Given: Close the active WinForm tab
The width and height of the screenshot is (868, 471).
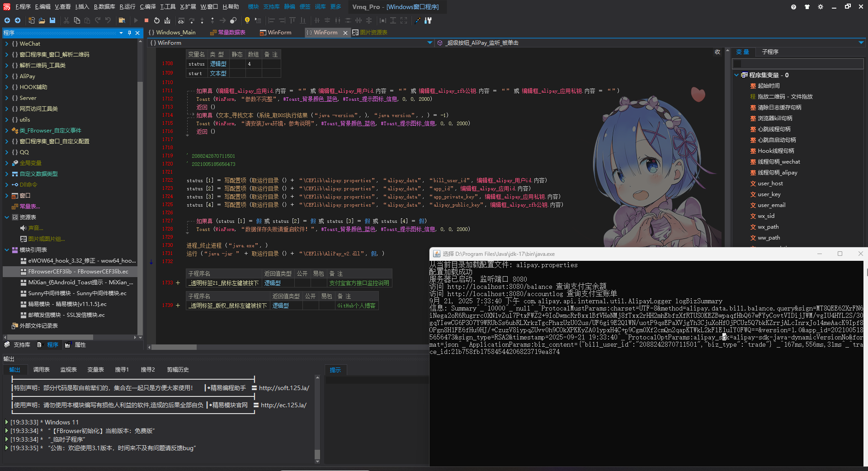Looking at the screenshot, I should pos(345,33).
